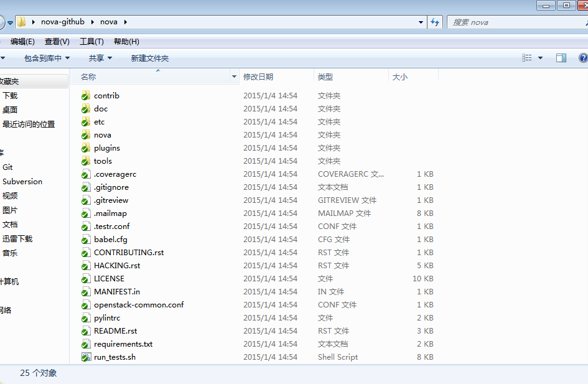Screen dimensions: 588x384
Task: Click the openstack-common.conf file icon
Action: (86, 305)
